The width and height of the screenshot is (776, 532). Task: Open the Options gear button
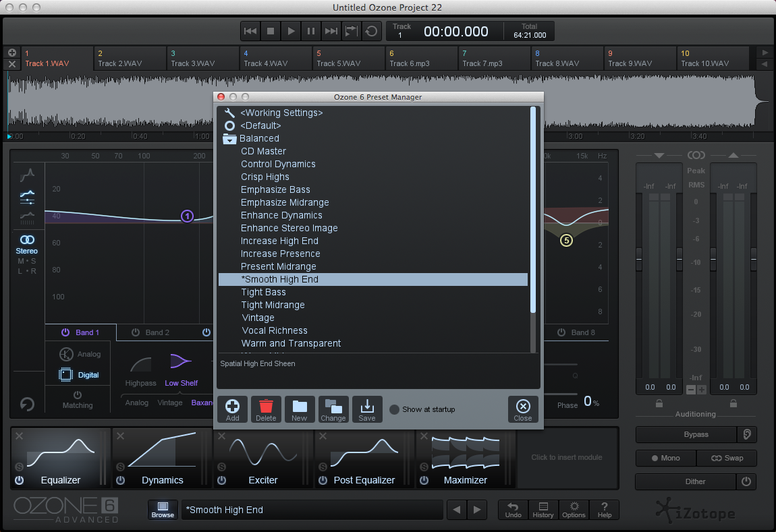point(574,510)
